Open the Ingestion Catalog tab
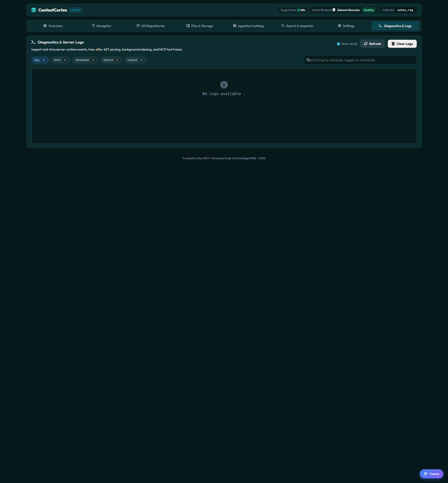448x483 pixels. click(248, 26)
